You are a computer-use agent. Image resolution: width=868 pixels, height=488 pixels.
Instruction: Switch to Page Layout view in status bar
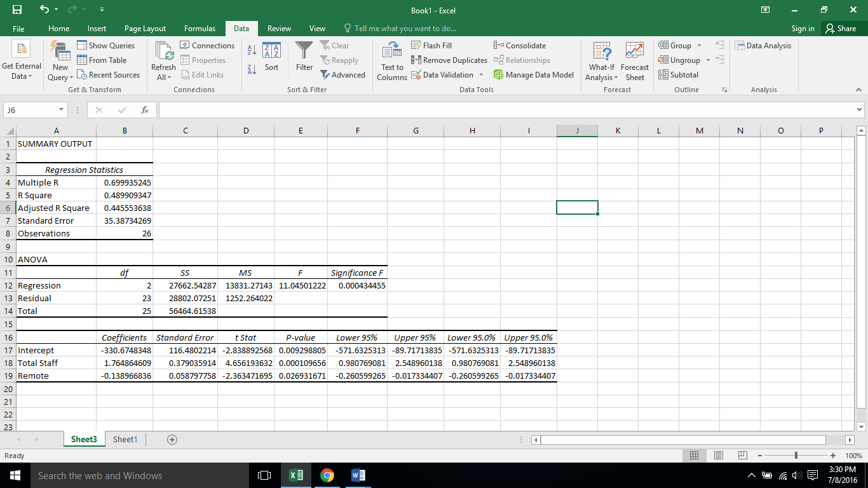point(719,456)
